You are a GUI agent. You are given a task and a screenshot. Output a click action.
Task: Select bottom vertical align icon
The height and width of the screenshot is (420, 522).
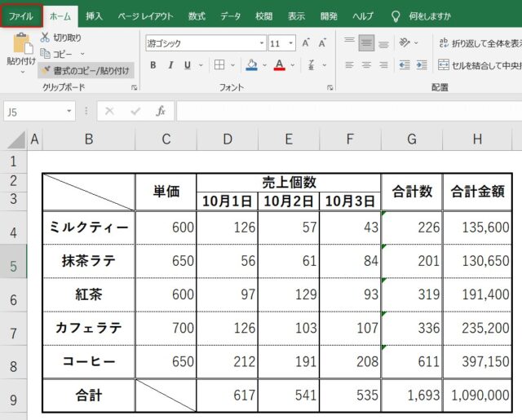[383, 43]
